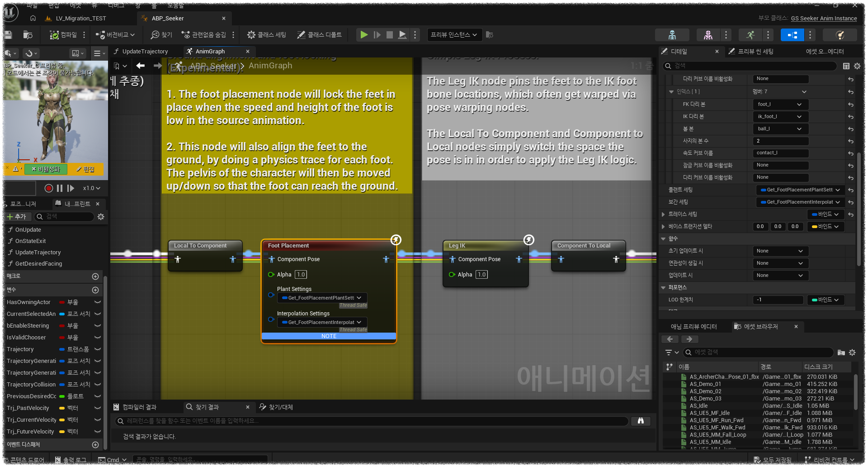868x467 pixels.
Task: Open FK 다리 본 foot_l bone dropdown
Action: pos(780,105)
